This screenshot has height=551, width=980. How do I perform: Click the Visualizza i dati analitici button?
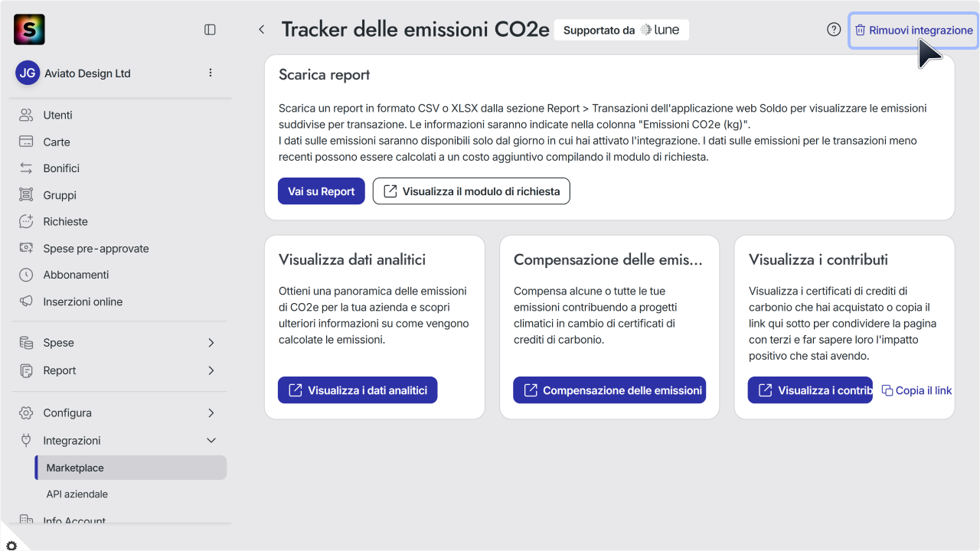pos(358,390)
